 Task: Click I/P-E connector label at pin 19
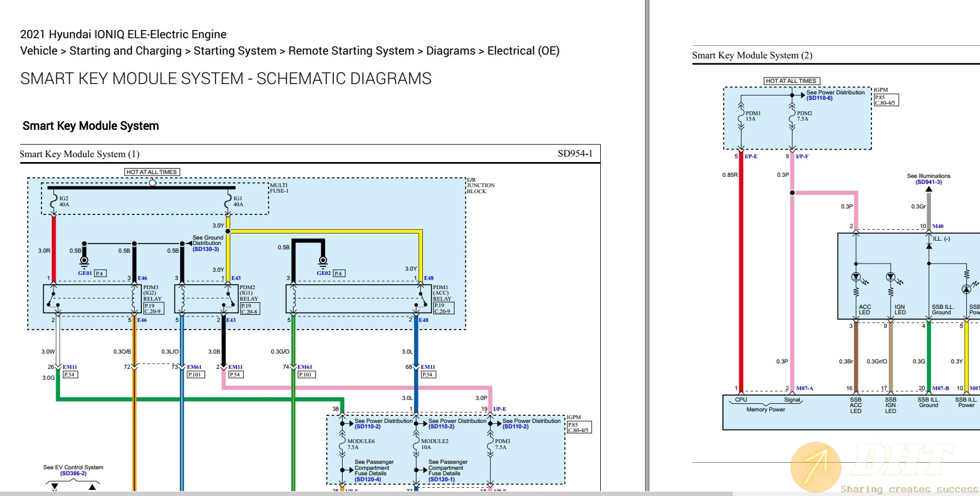tap(500, 409)
